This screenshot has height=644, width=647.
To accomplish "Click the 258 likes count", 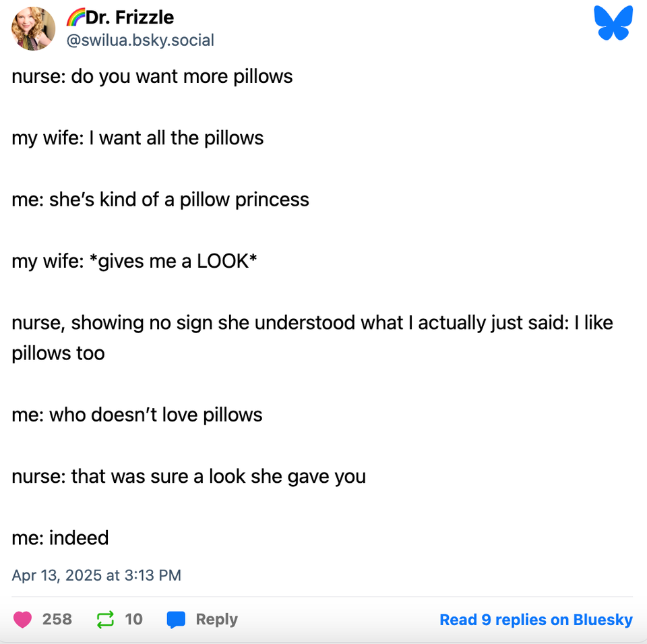I will [57, 619].
